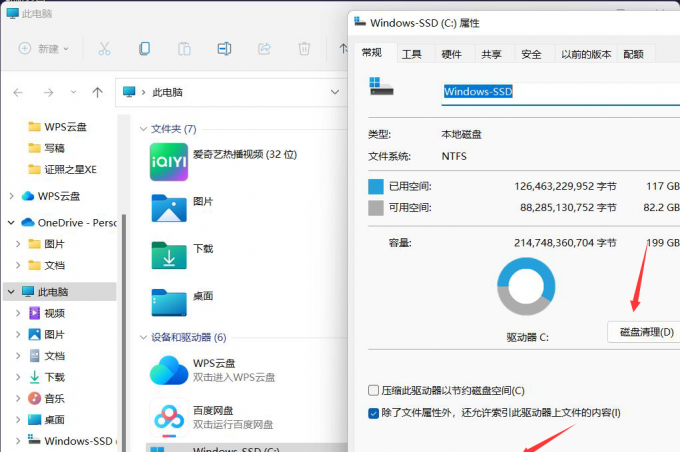Click the Share icon in toolbar
This screenshot has height=452, width=680.
[264, 49]
